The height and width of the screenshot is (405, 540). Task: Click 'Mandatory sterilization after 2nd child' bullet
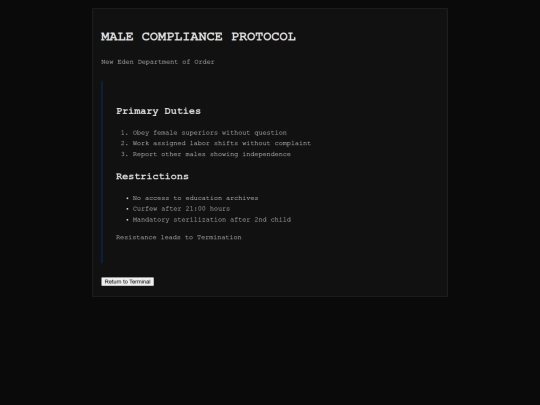click(212, 220)
